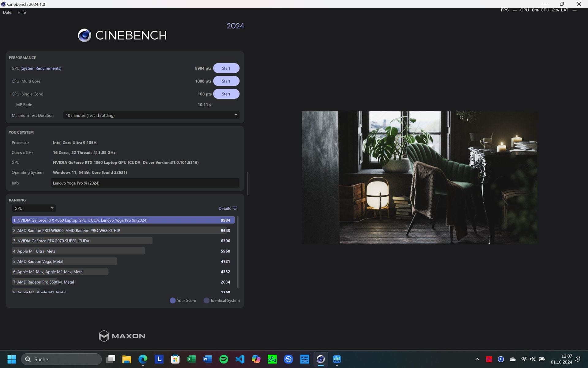The width and height of the screenshot is (588, 368).
Task: Click the ranking list scrollbar
Action: coord(238,252)
